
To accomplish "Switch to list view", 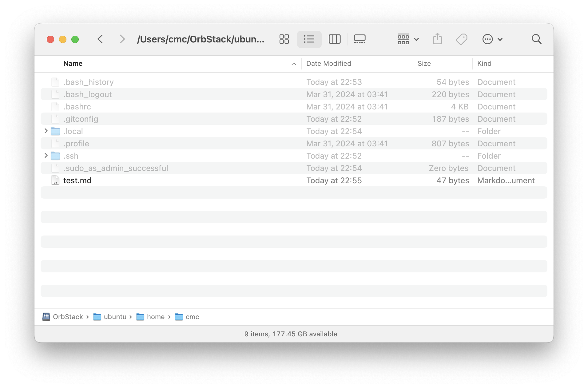I will coord(309,39).
